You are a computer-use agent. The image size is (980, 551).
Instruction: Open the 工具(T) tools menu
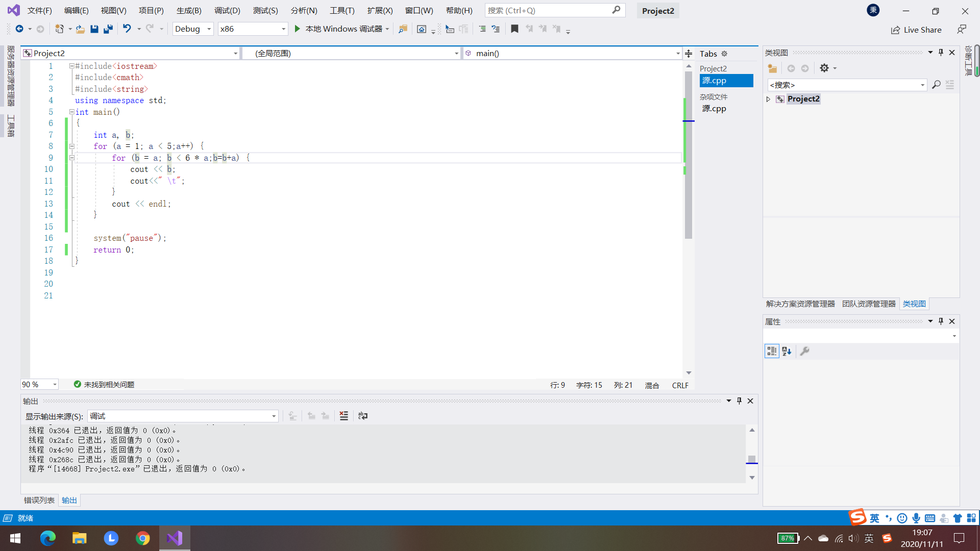342,11
